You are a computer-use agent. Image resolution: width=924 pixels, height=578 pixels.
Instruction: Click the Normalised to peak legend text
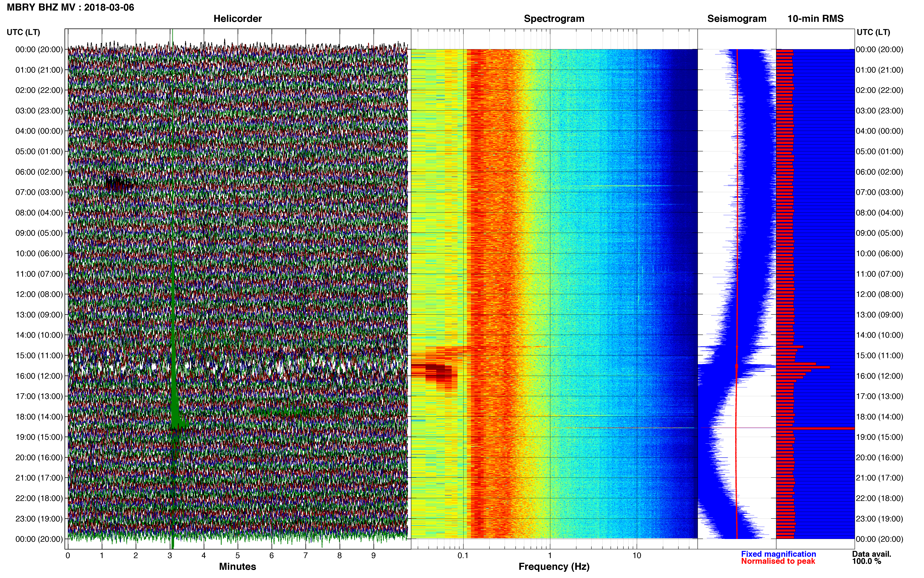pos(778,561)
